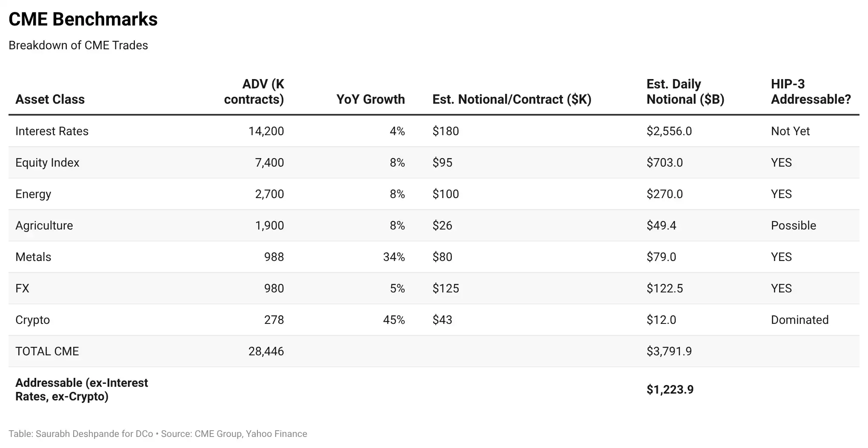
Task: Click the Agriculture "Possible" cell
Action: pyautogui.click(x=793, y=225)
